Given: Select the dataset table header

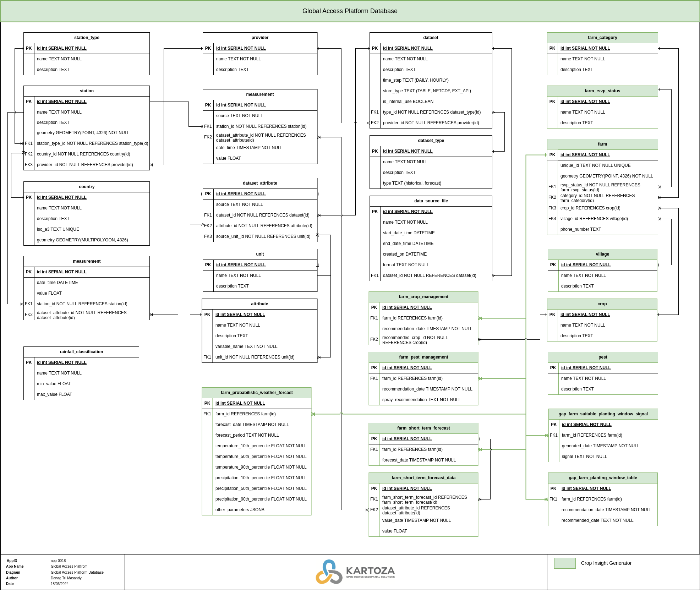Looking at the screenshot, I should coord(431,37).
